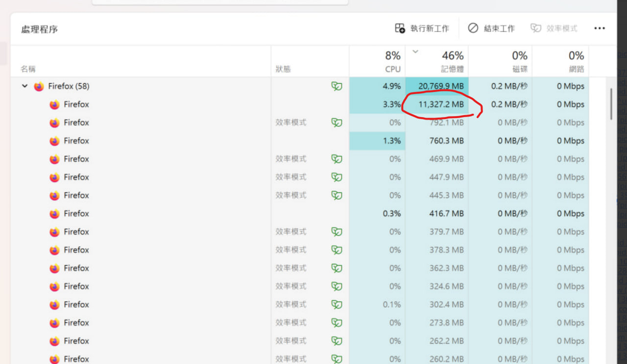Sort by the CPU 8% column header
Image resolution: width=627 pixels, height=364 pixels.
(377, 61)
